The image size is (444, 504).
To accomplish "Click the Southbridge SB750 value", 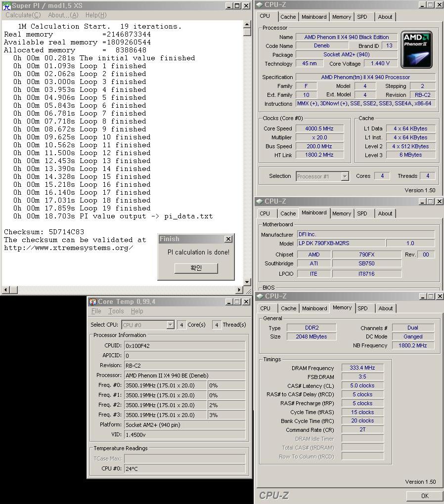I will (366, 263).
